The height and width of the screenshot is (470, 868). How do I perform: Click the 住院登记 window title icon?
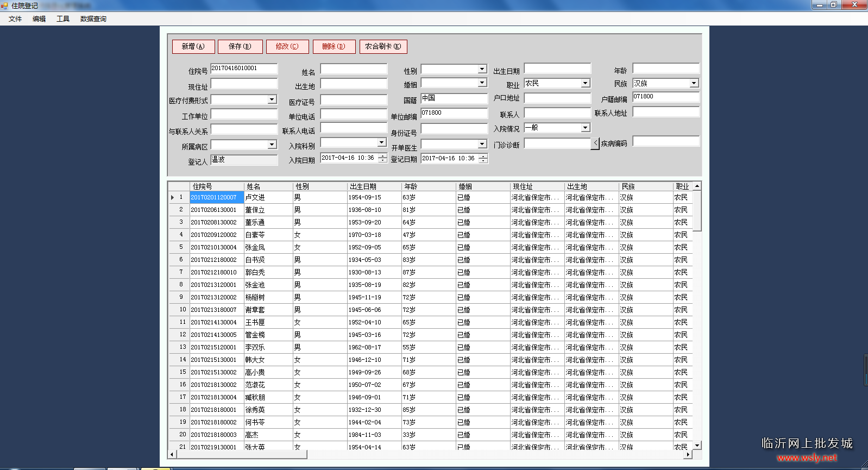click(x=4, y=5)
